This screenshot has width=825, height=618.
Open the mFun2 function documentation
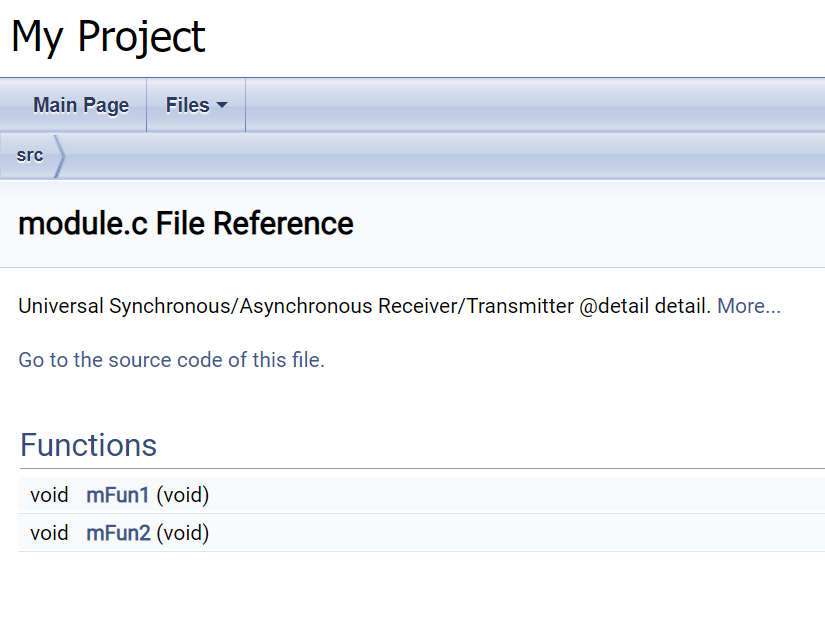[118, 533]
